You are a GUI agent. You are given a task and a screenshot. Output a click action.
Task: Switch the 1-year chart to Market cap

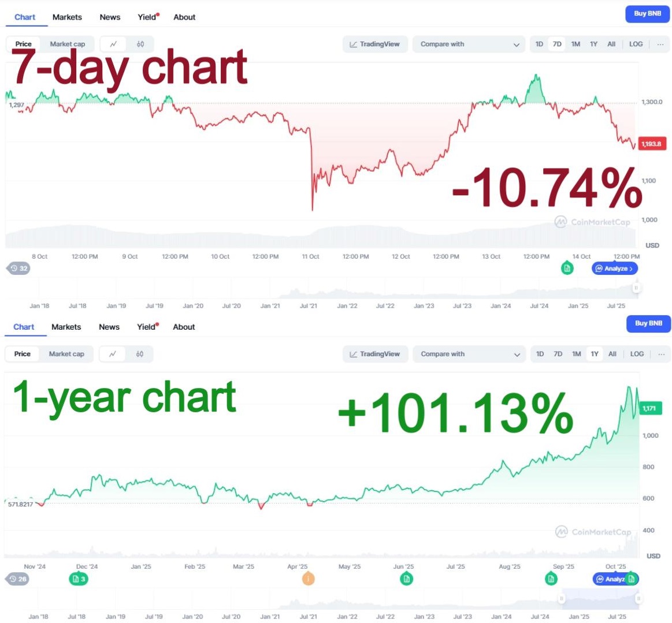tap(66, 354)
